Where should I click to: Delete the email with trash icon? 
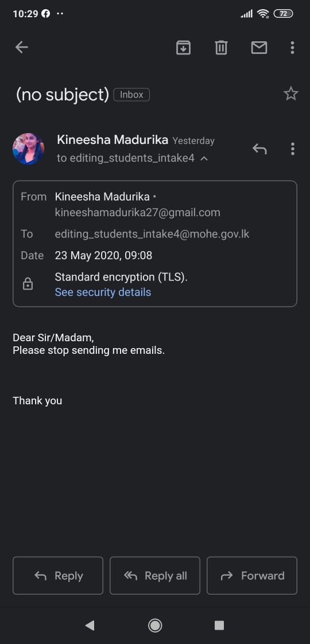[221, 48]
